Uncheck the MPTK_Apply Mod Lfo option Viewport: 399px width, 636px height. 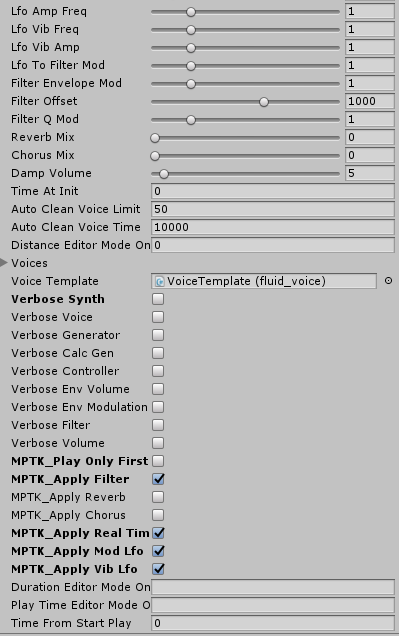[x=158, y=551]
